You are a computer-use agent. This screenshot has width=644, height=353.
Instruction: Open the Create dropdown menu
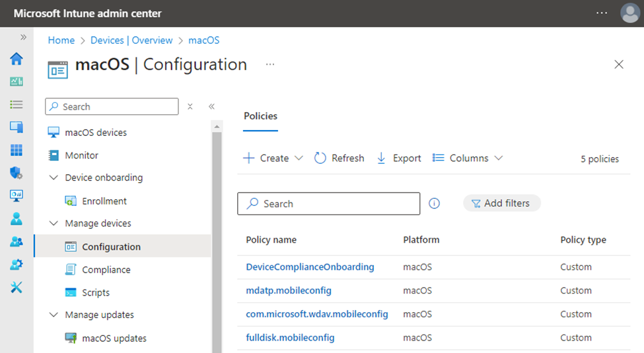click(x=273, y=158)
